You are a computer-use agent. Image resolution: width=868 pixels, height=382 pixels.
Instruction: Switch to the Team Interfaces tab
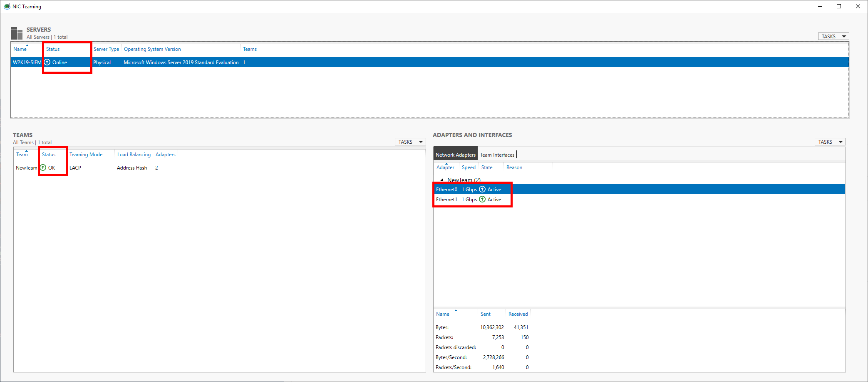(497, 155)
